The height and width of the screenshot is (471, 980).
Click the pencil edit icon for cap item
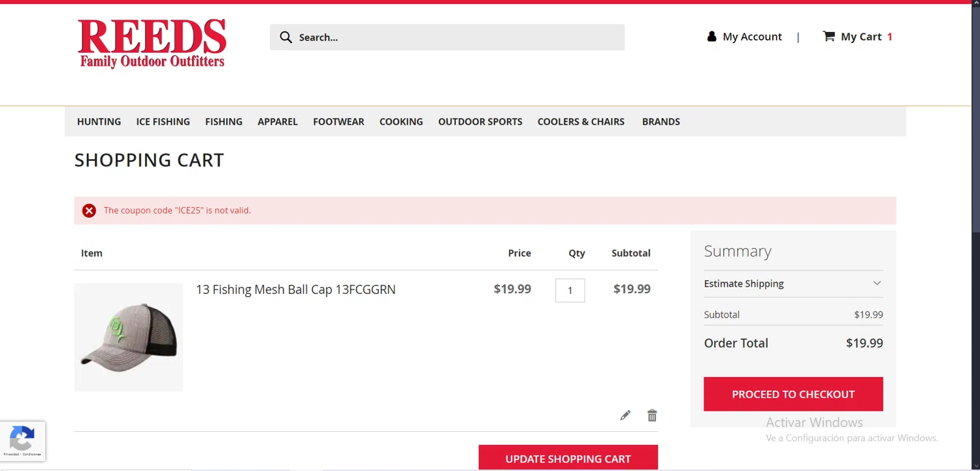tap(625, 415)
